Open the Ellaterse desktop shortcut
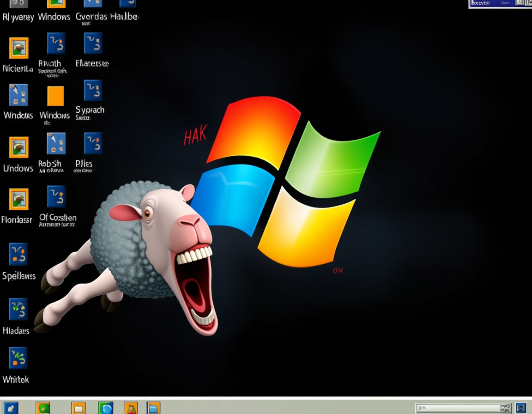 coord(93,43)
